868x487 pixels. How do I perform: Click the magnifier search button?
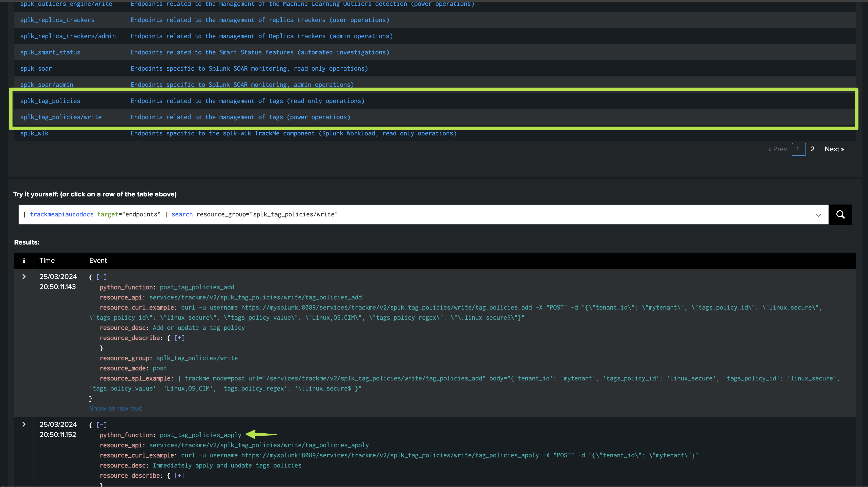(840, 215)
